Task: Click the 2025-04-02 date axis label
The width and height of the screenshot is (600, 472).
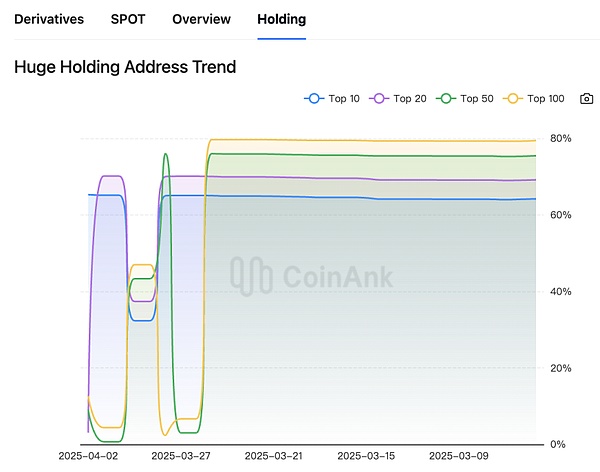Action: click(x=87, y=456)
